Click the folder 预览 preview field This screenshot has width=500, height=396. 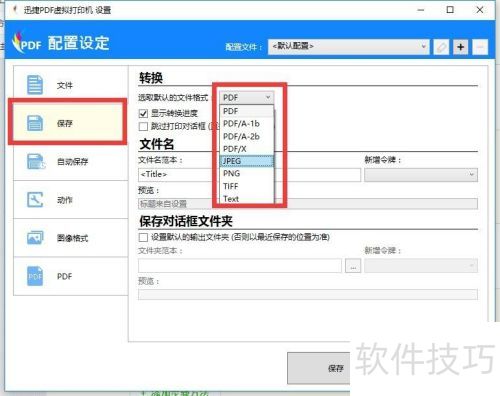308,295
